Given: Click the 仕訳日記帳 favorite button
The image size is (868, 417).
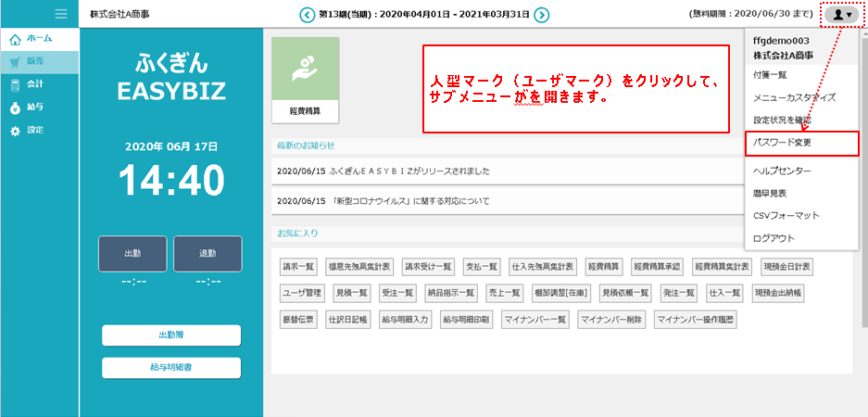Looking at the screenshot, I should pyautogui.click(x=347, y=319).
